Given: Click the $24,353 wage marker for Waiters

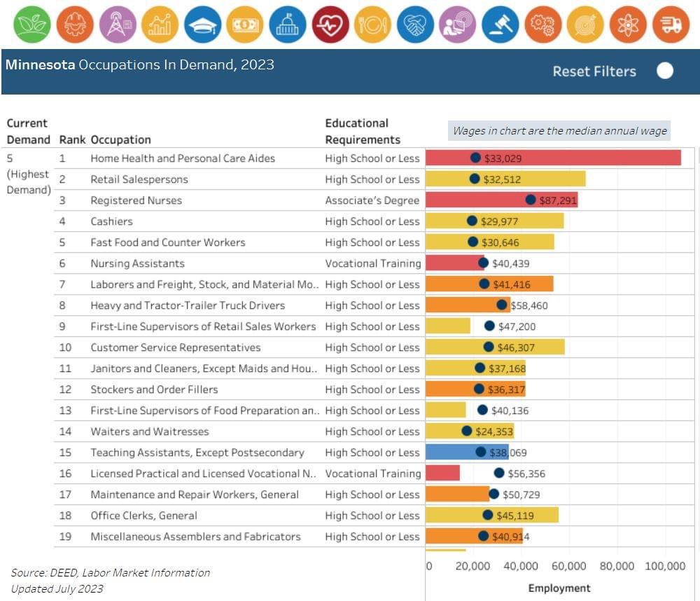Looking at the screenshot, I should pyautogui.click(x=466, y=431).
